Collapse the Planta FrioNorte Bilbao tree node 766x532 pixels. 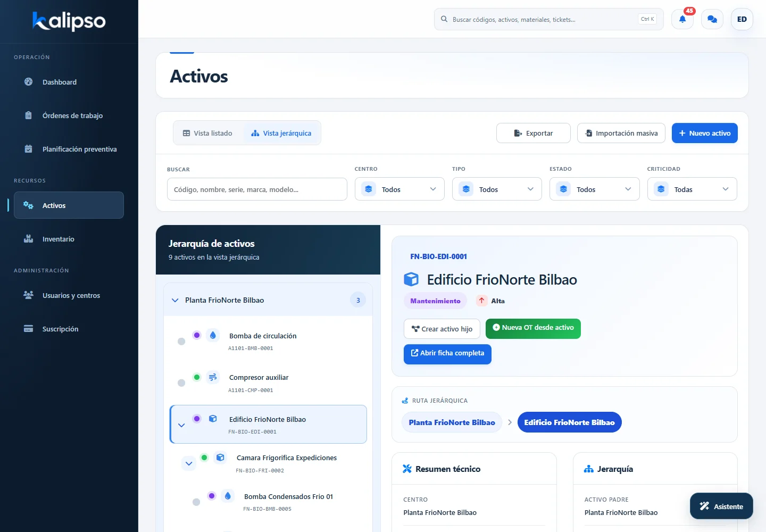tap(175, 300)
